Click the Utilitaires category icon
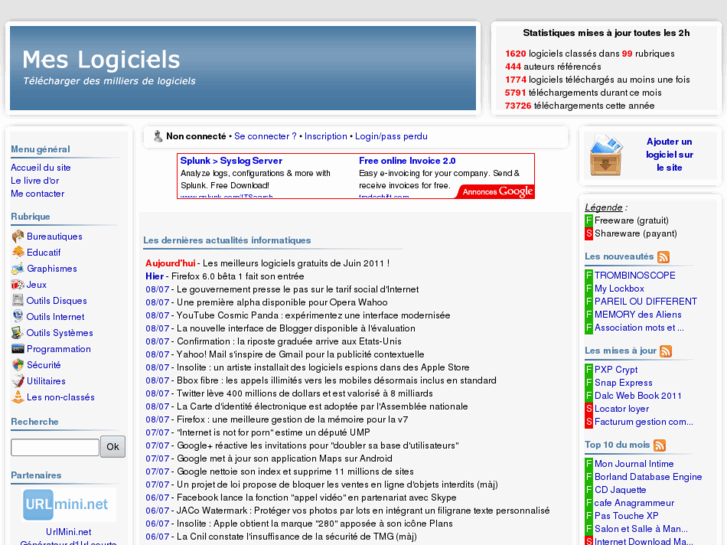Viewport: 727px width, 545px height. click(18, 381)
